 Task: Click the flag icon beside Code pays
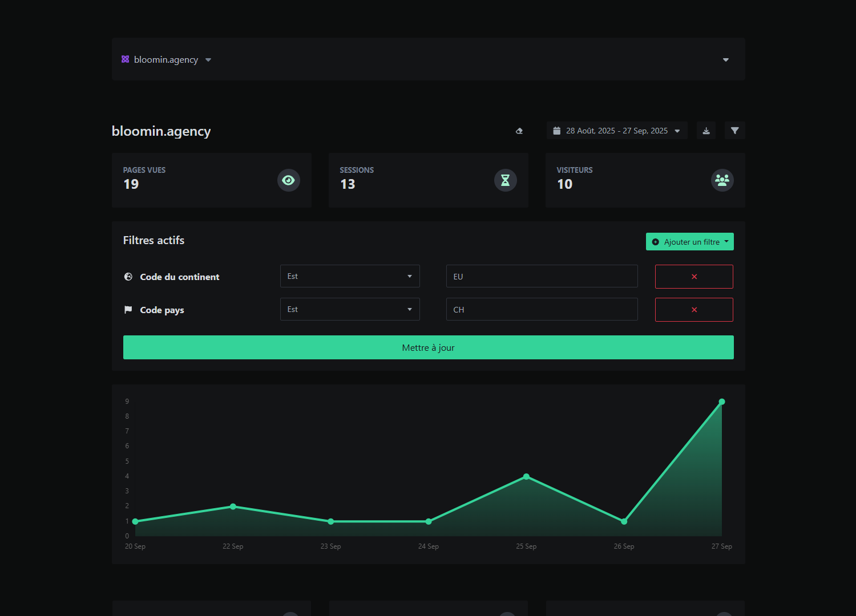tap(128, 310)
